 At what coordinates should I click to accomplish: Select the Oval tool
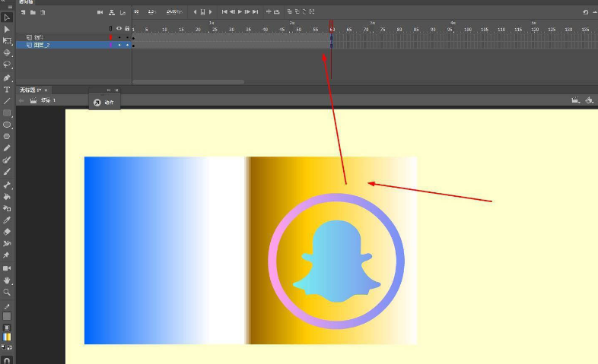point(7,125)
